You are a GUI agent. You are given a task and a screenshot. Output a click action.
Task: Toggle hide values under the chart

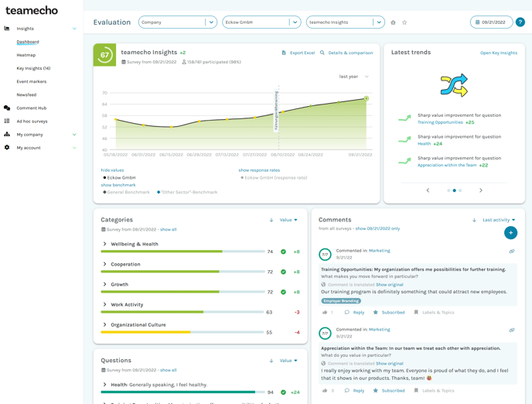click(112, 170)
